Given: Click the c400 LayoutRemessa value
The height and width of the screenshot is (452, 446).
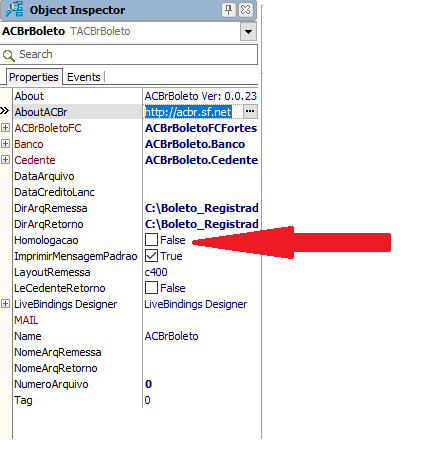Looking at the screenshot, I should pyautogui.click(x=156, y=272).
